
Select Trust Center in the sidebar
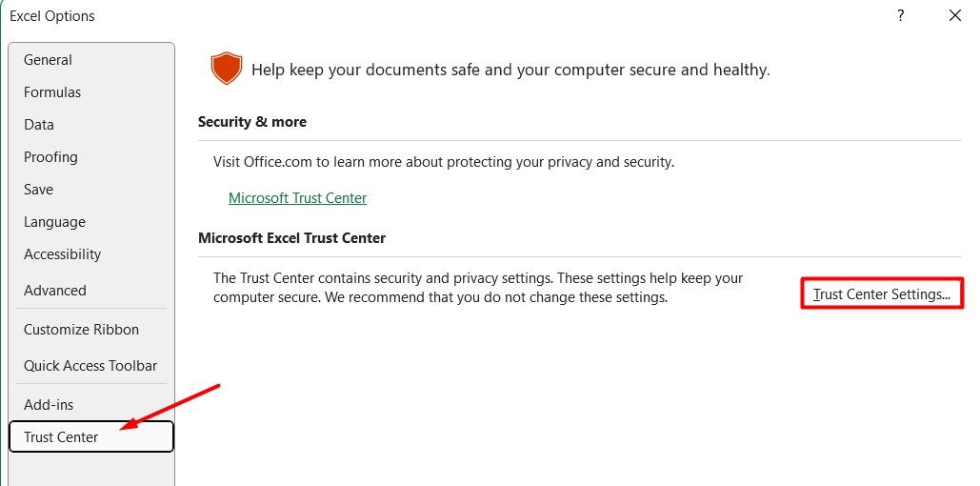(x=91, y=436)
